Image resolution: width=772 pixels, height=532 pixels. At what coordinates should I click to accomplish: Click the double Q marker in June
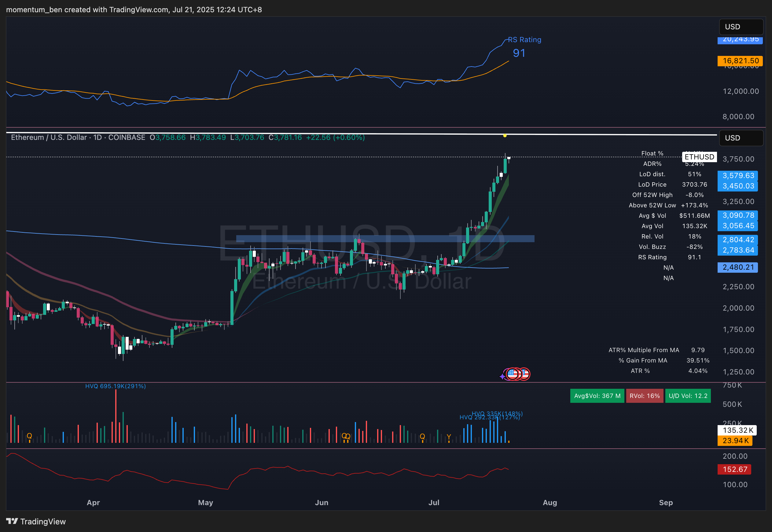(346, 436)
